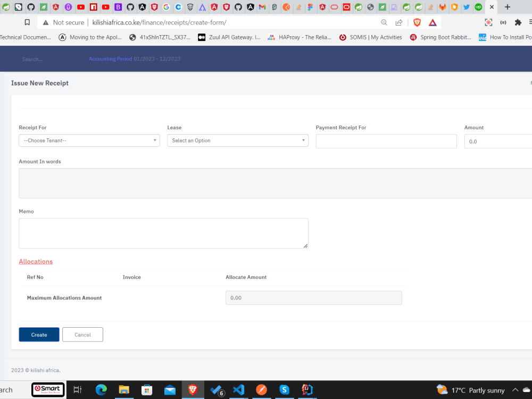Screen dimensions: 532x399
Task: Open the Smart app on taskbar
Action: [x=48, y=389]
